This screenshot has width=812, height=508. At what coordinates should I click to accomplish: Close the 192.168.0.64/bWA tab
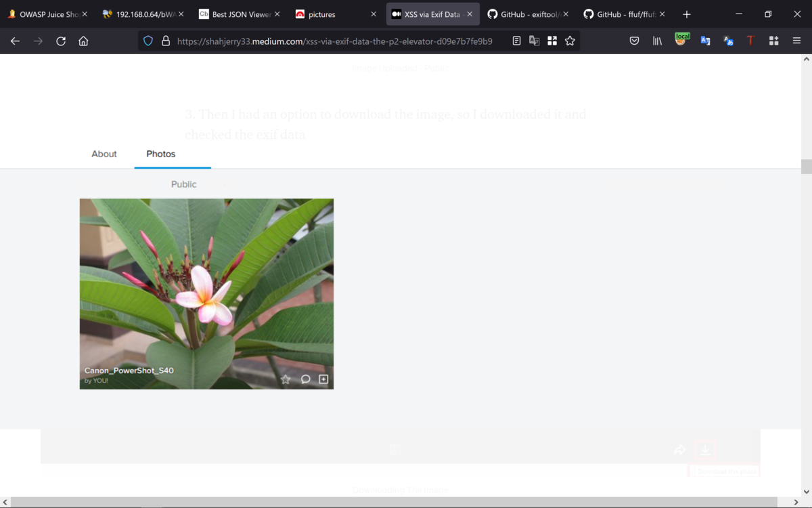(181, 14)
